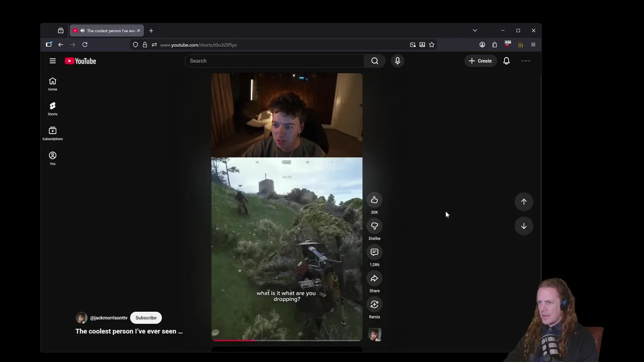Open Shorts in the left sidebar
The width and height of the screenshot is (644, 362).
pos(52,109)
